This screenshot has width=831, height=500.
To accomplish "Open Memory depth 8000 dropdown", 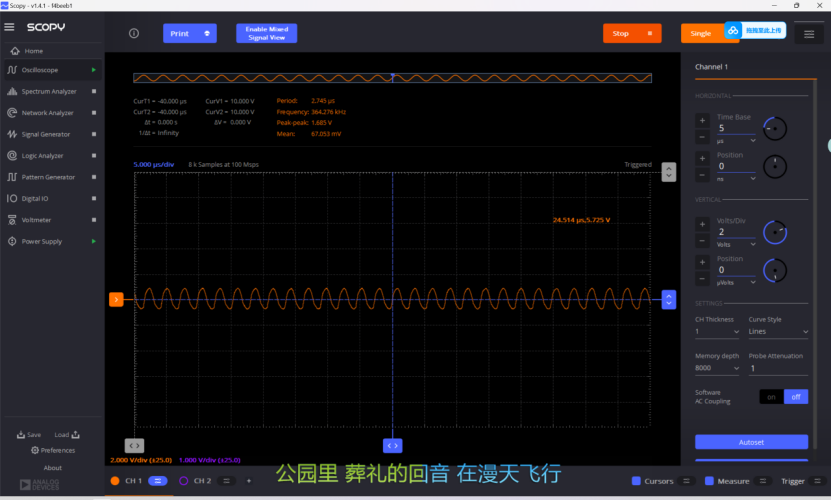I will click(717, 368).
